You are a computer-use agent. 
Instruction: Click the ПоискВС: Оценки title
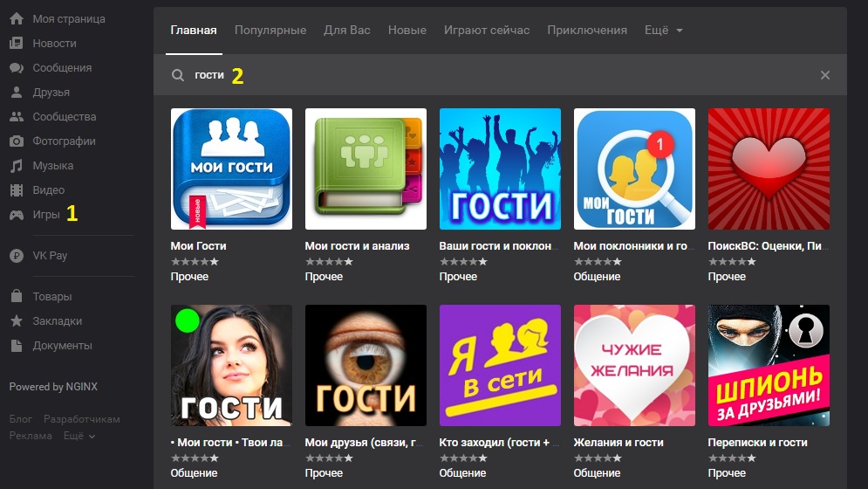coord(769,245)
